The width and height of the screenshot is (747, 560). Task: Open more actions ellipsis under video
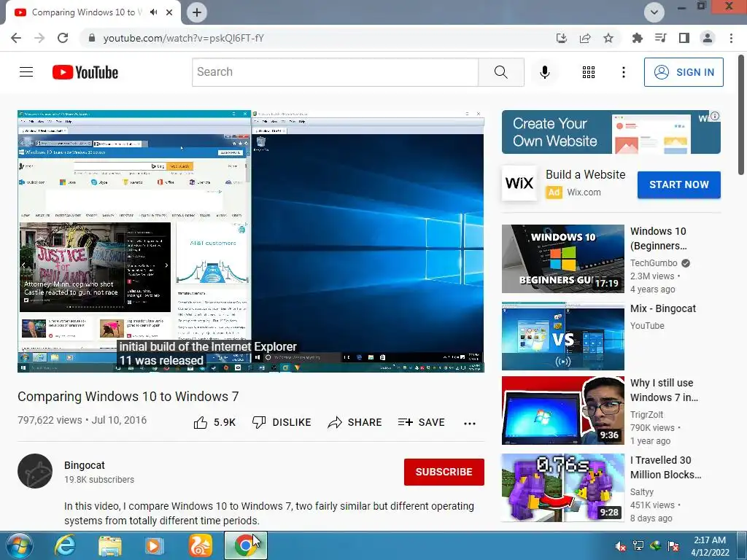pyautogui.click(x=470, y=423)
